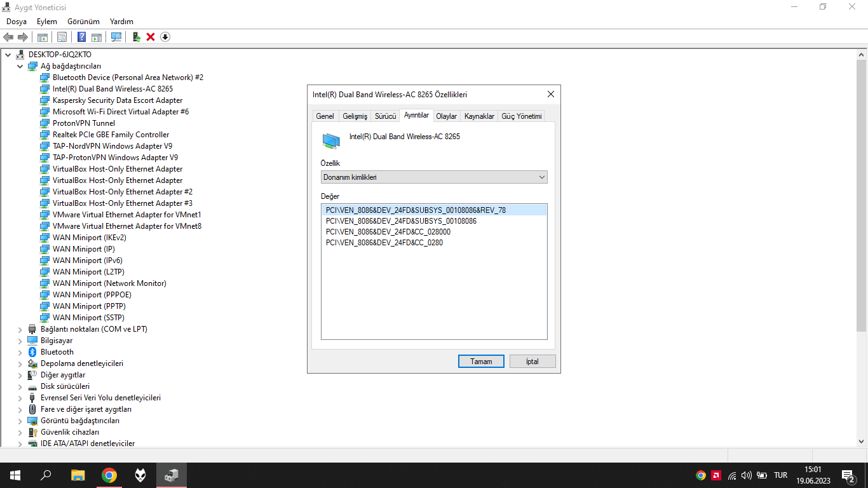Collapse the DESKTOP-6JQ2KTO root node
Screen dimensions: 868x488
click(x=8, y=55)
